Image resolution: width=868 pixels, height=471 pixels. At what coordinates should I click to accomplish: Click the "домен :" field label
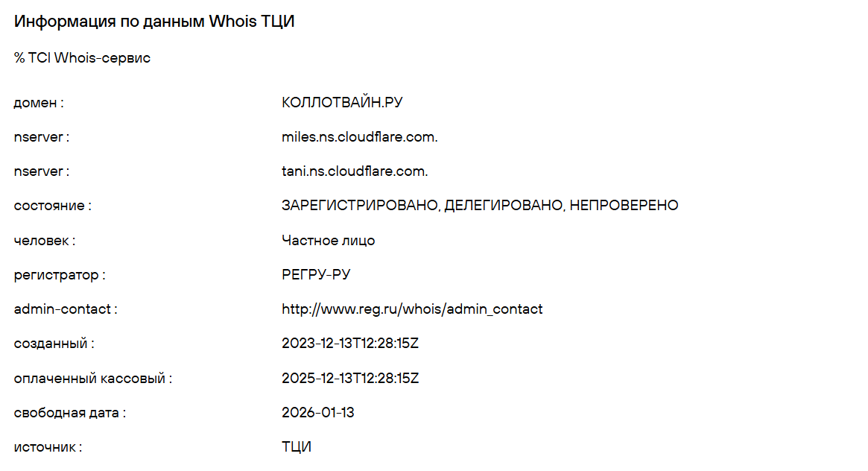39,103
